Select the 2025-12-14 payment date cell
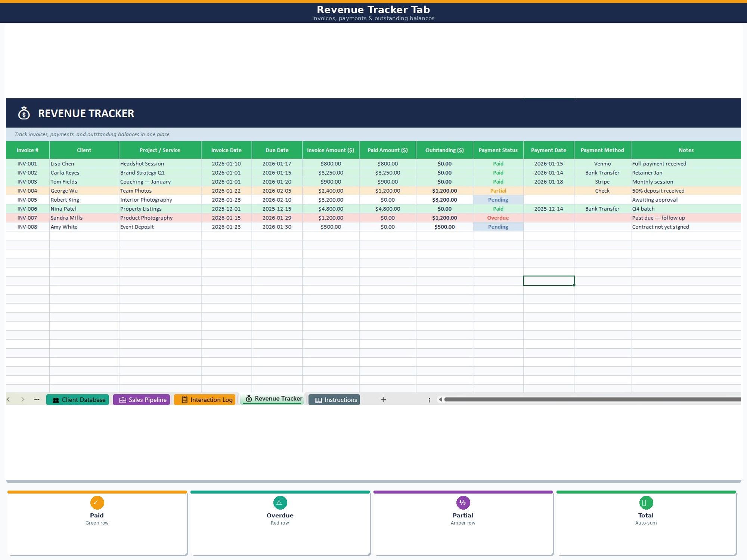Screen dimensions: 747x560 click(x=549, y=209)
